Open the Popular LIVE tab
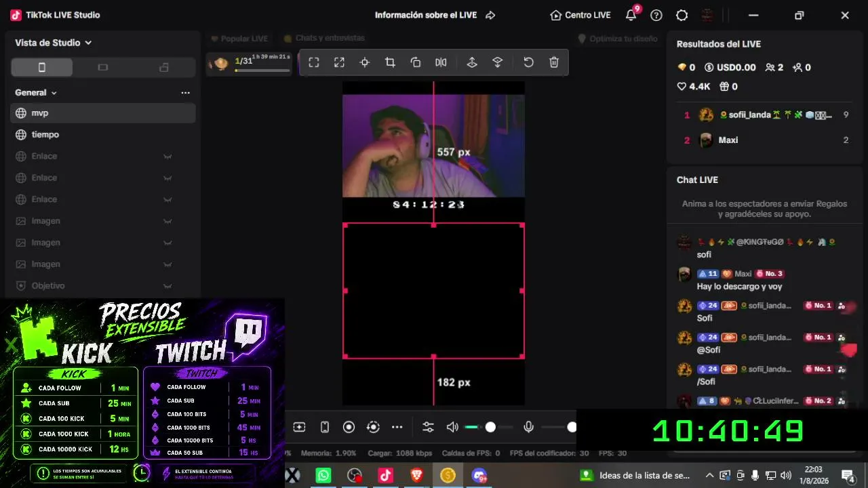The height and width of the screenshot is (488, 868). (239, 39)
